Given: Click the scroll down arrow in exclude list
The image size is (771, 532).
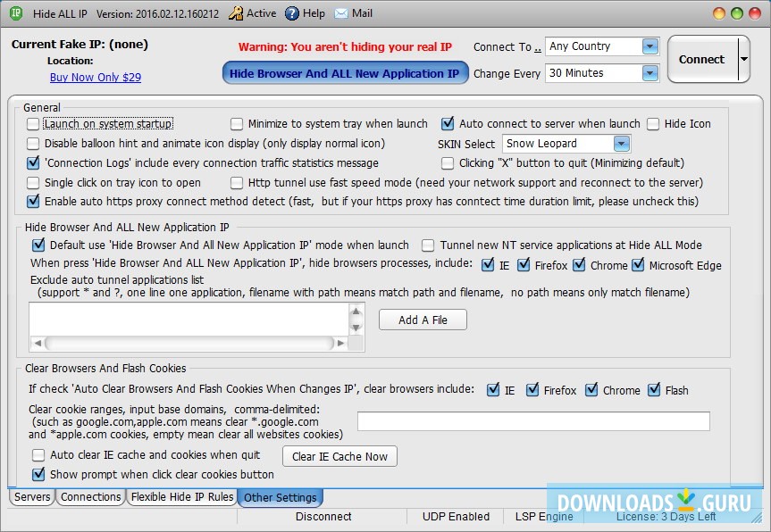Looking at the screenshot, I should point(356,327).
